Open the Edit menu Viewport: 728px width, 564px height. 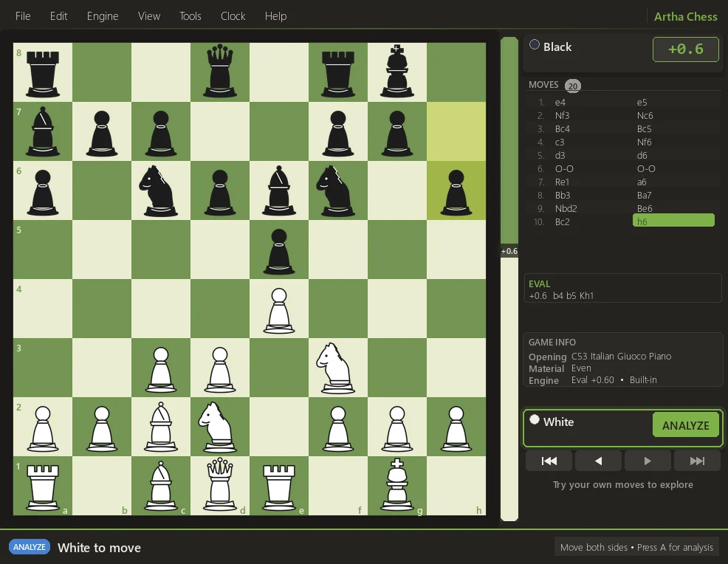point(58,16)
